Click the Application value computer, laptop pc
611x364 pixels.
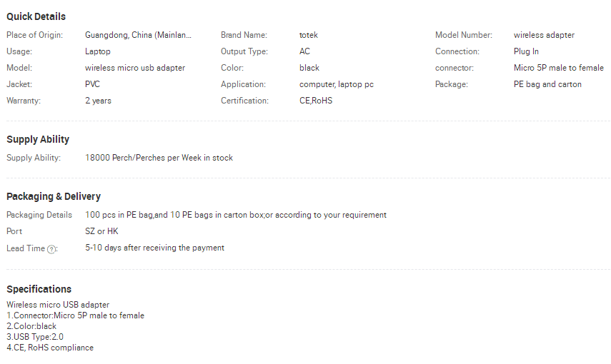[x=337, y=84]
